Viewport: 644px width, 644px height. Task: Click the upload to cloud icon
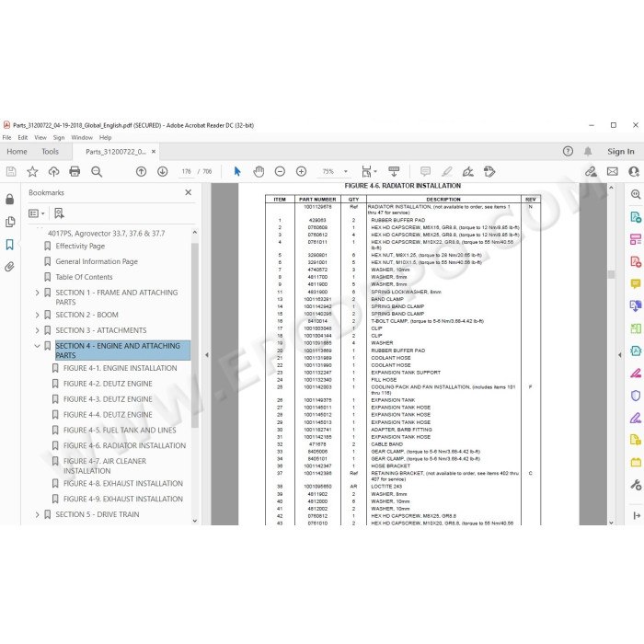(x=53, y=172)
